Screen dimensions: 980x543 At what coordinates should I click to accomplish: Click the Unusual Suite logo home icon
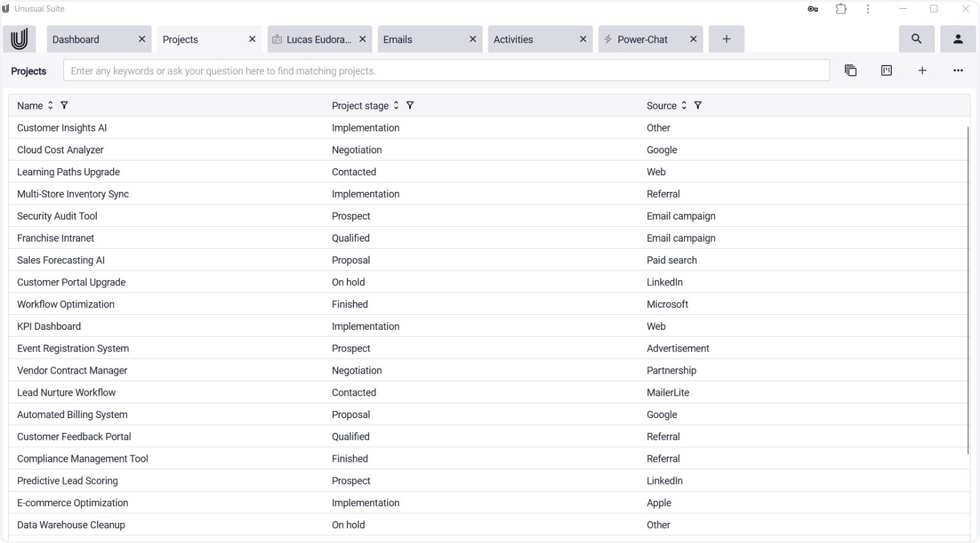tap(19, 39)
